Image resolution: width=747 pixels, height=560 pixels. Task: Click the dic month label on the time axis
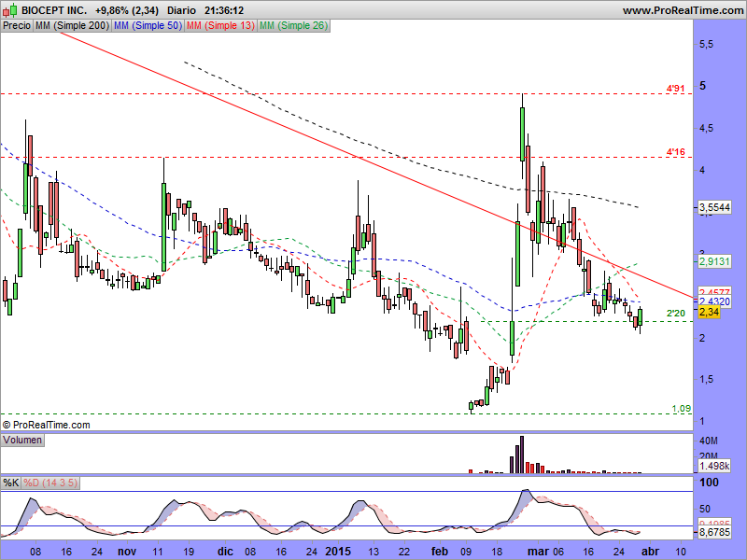point(225,552)
